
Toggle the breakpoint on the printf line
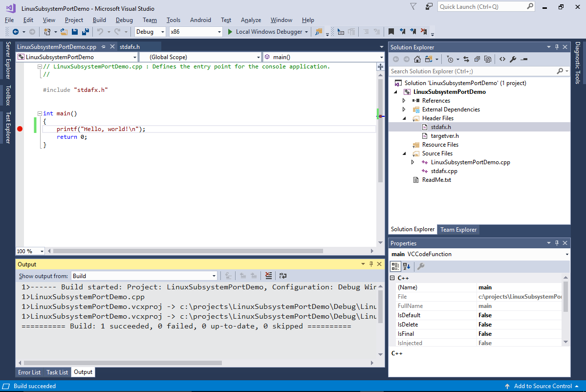(x=20, y=129)
